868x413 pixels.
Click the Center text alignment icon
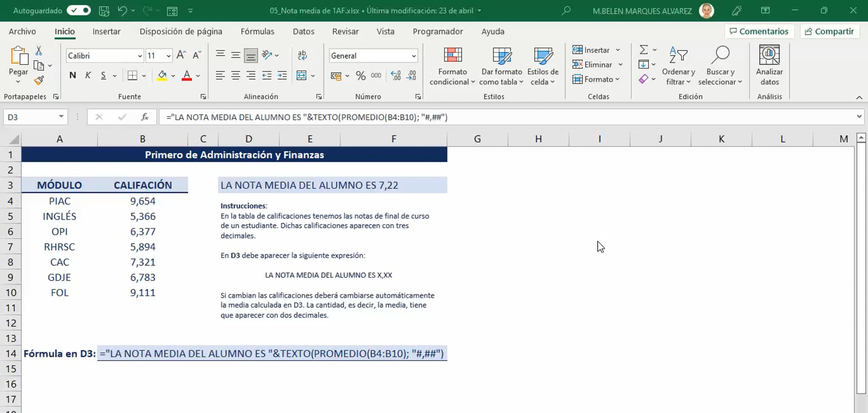(235, 76)
